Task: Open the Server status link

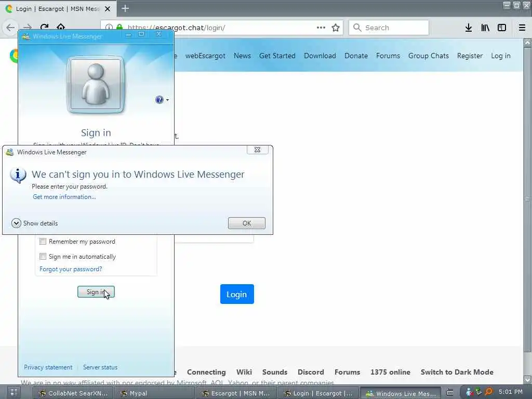Action: click(x=100, y=367)
